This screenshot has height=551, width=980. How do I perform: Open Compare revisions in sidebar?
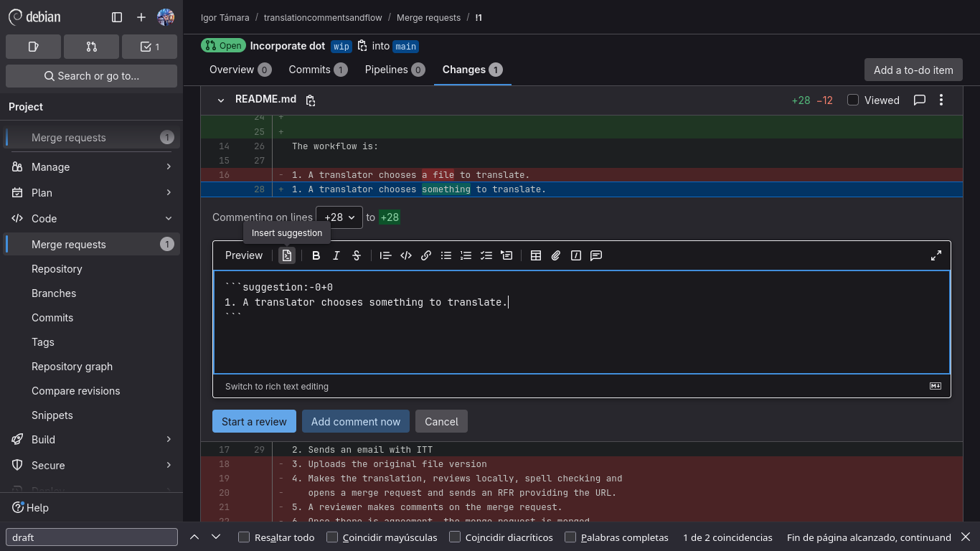pos(91,390)
